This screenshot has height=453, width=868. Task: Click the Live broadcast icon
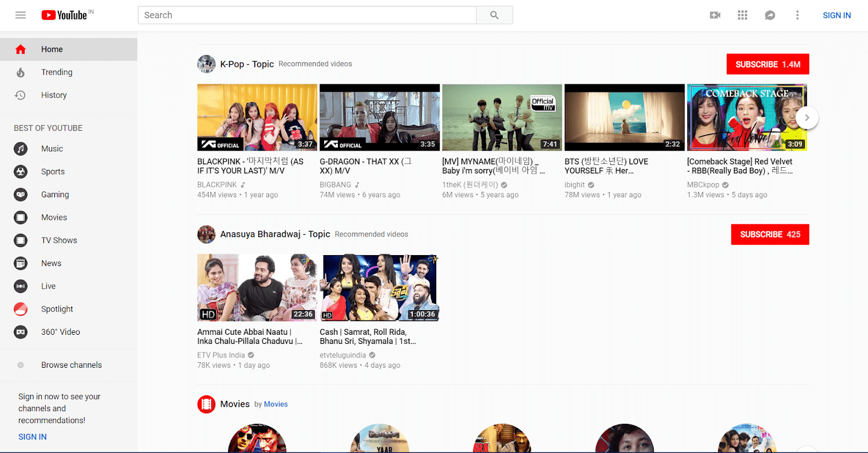(x=20, y=286)
